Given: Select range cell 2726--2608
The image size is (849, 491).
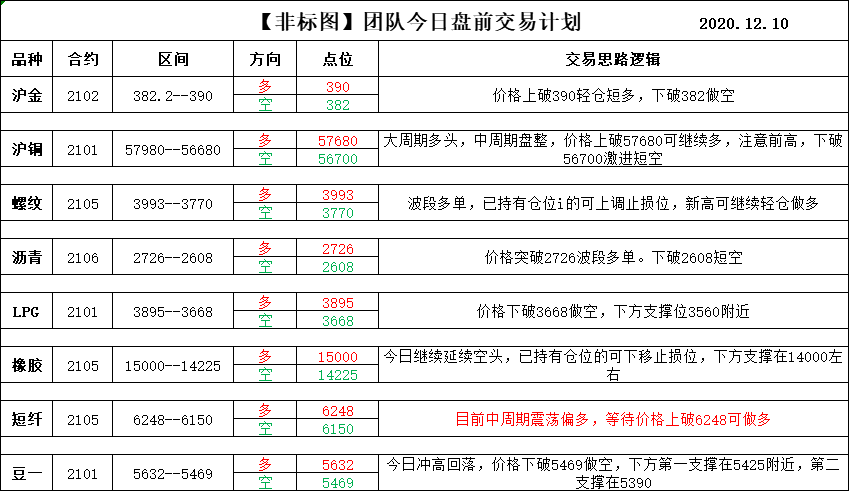Looking at the screenshot, I should point(173,257).
